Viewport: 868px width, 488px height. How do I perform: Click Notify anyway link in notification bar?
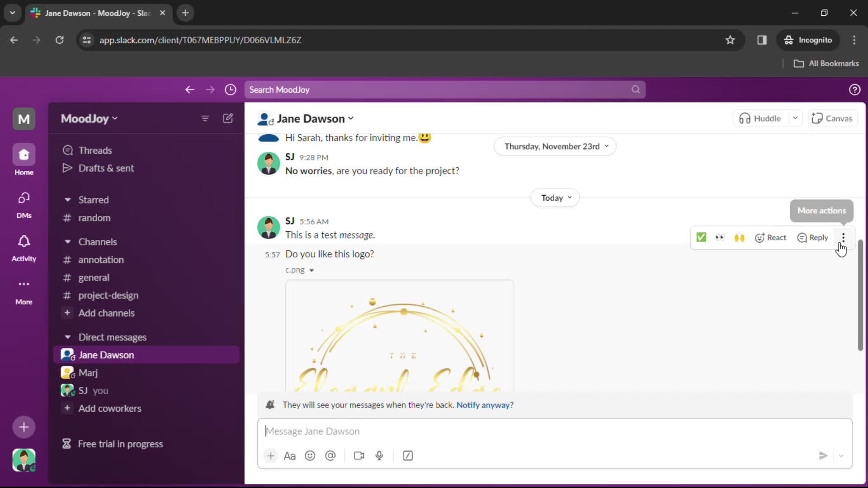click(x=485, y=404)
